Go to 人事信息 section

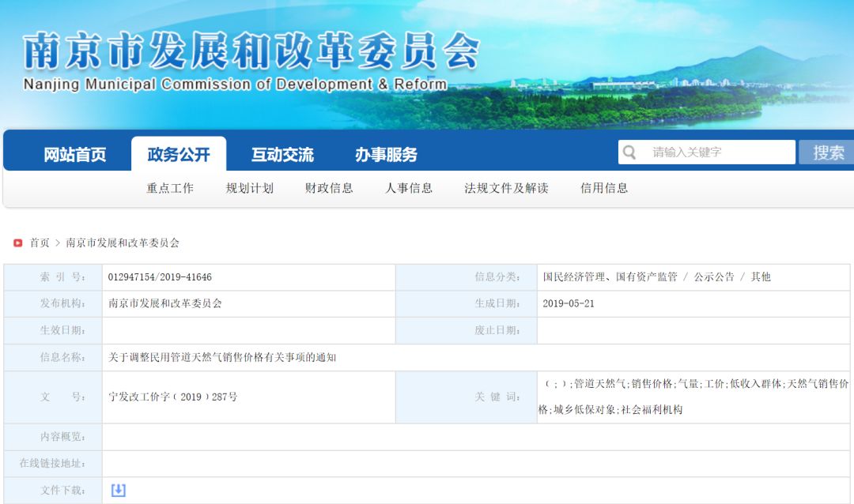tap(409, 188)
